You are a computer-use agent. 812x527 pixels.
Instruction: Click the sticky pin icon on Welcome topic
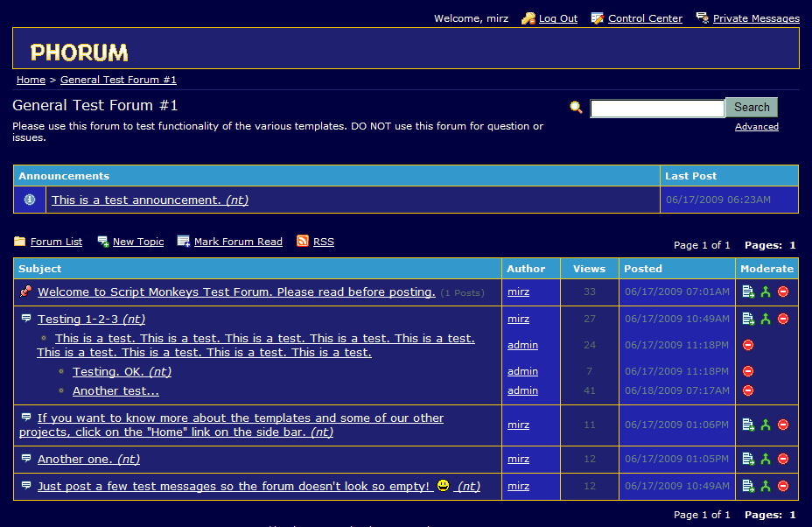pyautogui.click(x=25, y=292)
